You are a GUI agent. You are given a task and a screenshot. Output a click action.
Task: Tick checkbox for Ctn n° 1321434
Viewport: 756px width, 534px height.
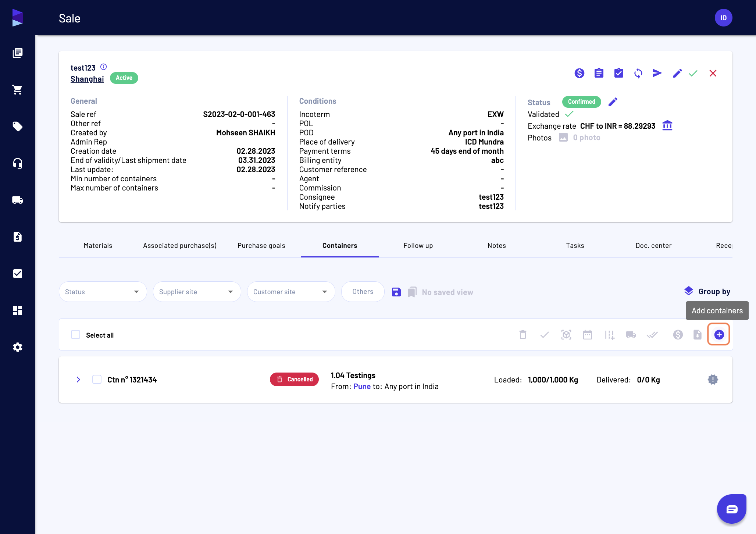97,380
